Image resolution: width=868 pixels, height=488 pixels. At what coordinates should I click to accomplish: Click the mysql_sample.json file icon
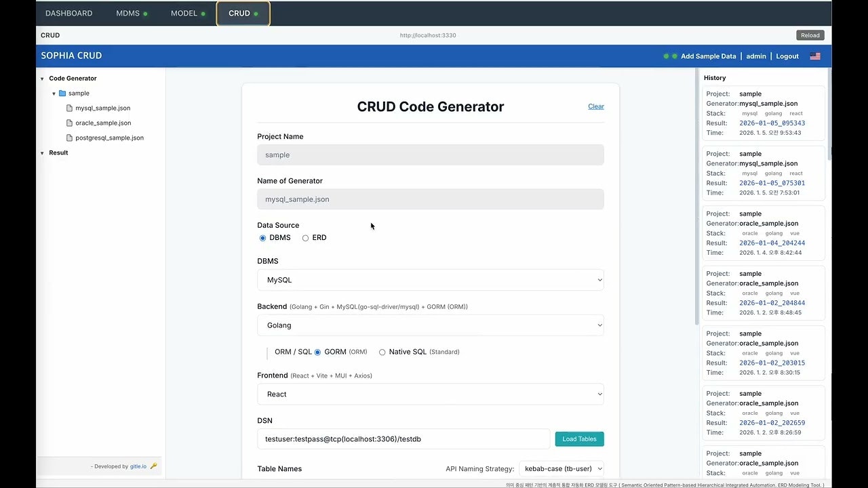(69, 108)
